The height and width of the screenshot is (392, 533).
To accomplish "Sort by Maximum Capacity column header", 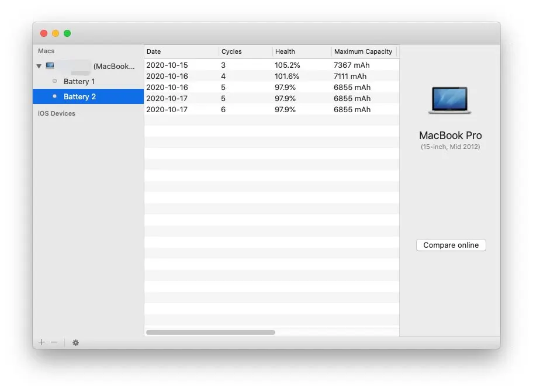I will tap(364, 51).
